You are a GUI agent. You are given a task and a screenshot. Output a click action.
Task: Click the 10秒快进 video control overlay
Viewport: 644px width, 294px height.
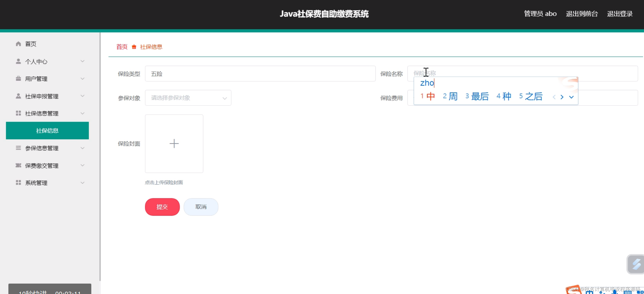tap(33, 292)
